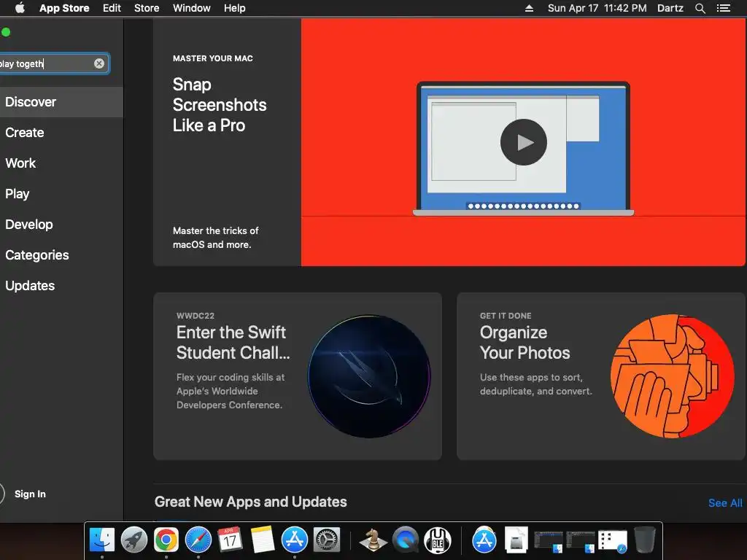Open the Dartz user menu

tap(670, 8)
